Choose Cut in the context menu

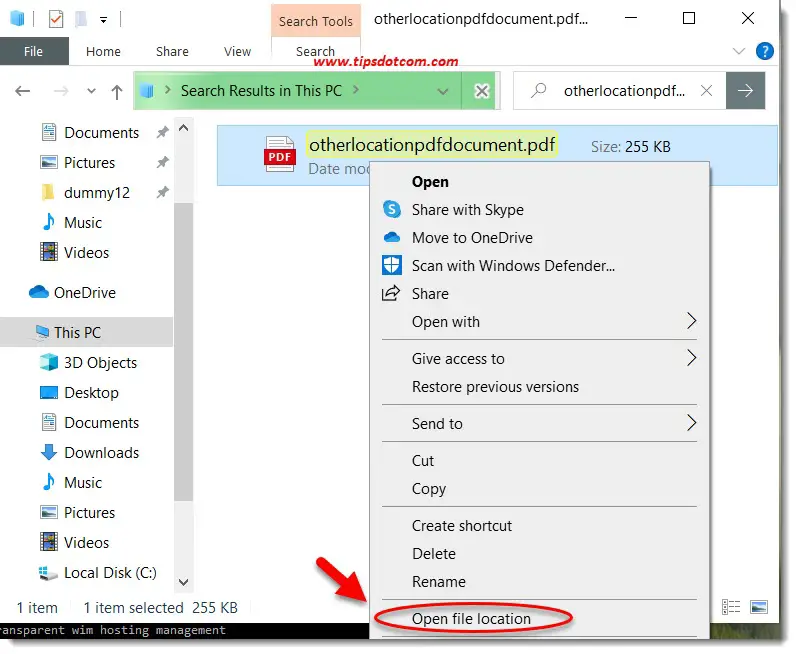(x=423, y=461)
